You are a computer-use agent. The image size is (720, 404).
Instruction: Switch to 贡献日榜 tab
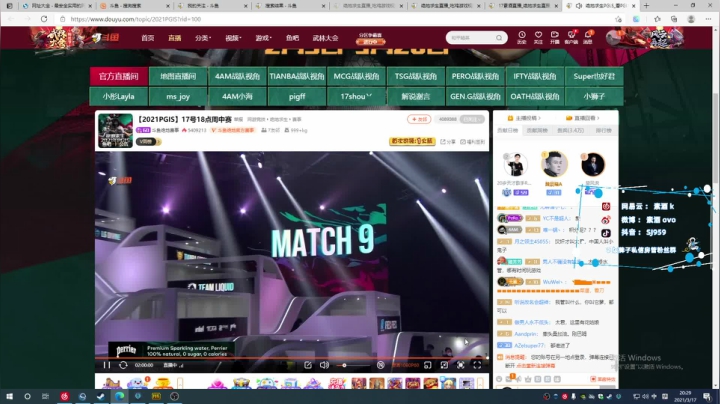[x=507, y=130]
